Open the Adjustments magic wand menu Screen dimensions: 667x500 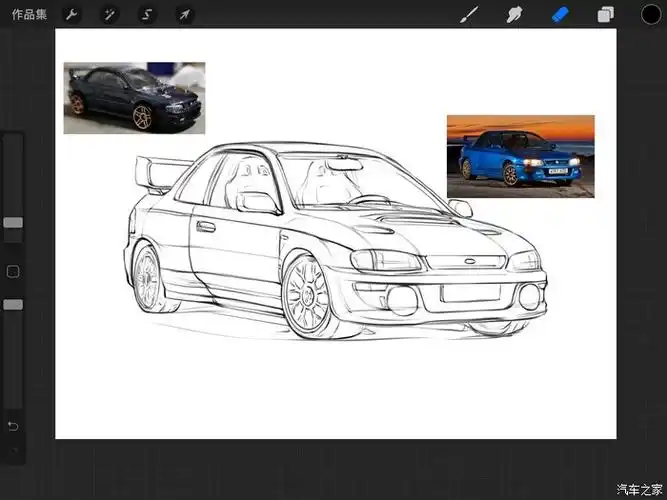(109, 14)
